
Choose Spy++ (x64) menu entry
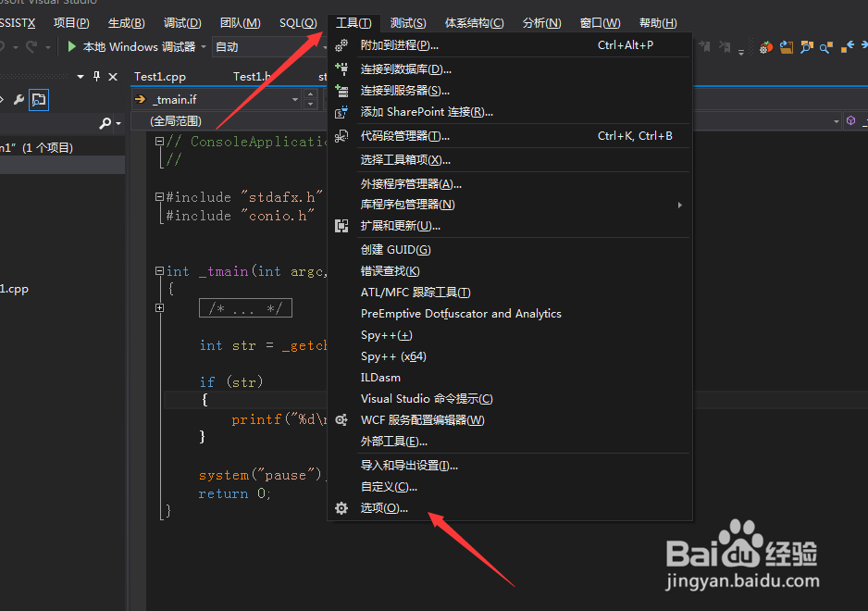(x=510, y=356)
